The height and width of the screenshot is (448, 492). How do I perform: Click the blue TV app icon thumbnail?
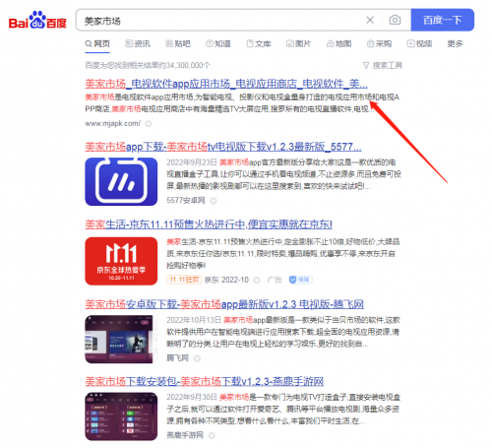click(121, 181)
